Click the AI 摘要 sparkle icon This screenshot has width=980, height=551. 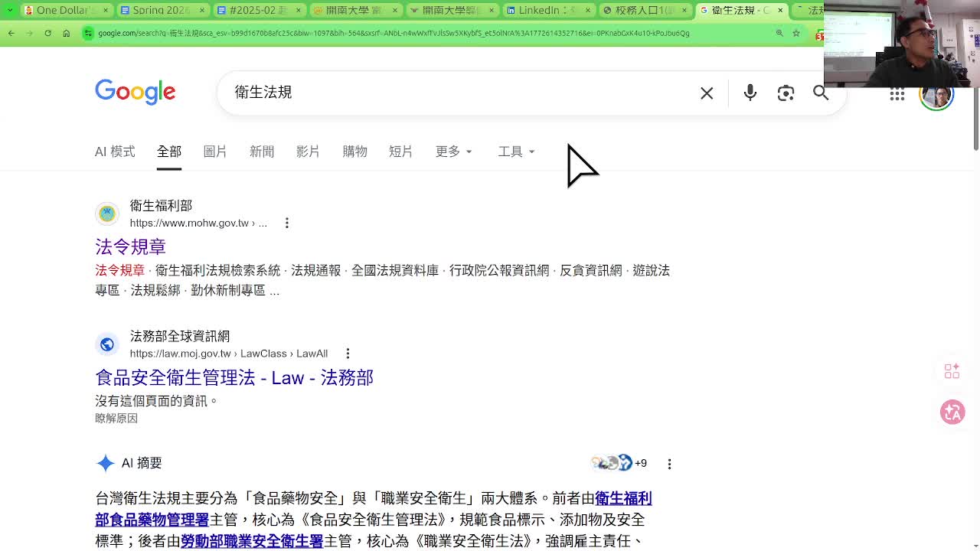pyautogui.click(x=106, y=463)
